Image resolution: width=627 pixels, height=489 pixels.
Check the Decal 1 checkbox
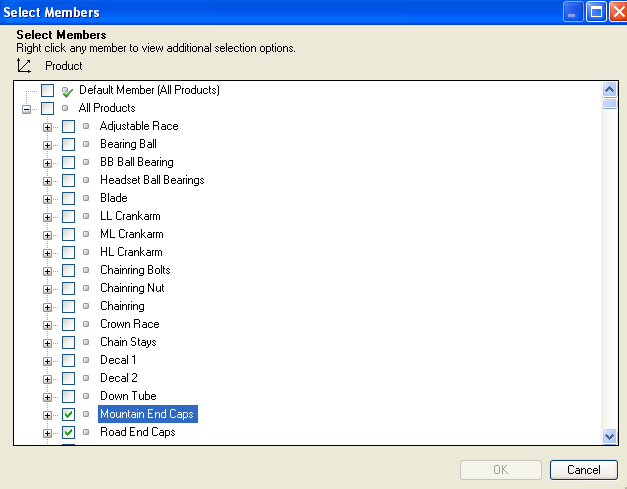coord(68,360)
